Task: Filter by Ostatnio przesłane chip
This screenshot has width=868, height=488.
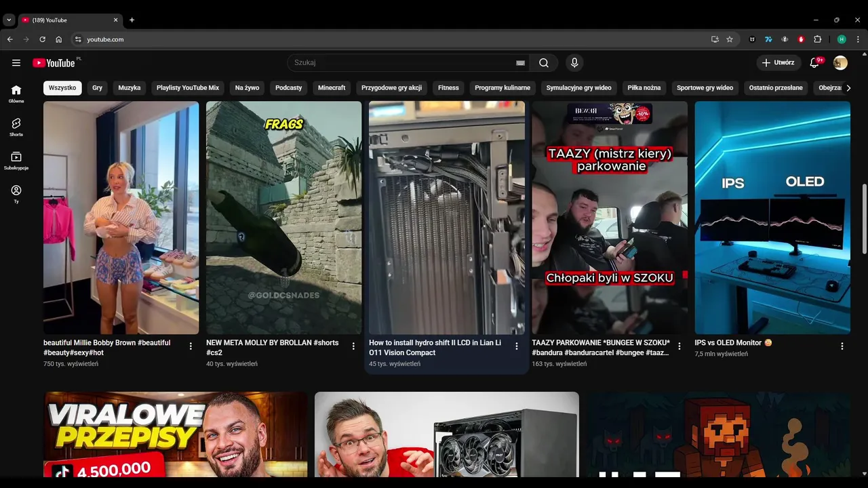Action: (x=776, y=88)
